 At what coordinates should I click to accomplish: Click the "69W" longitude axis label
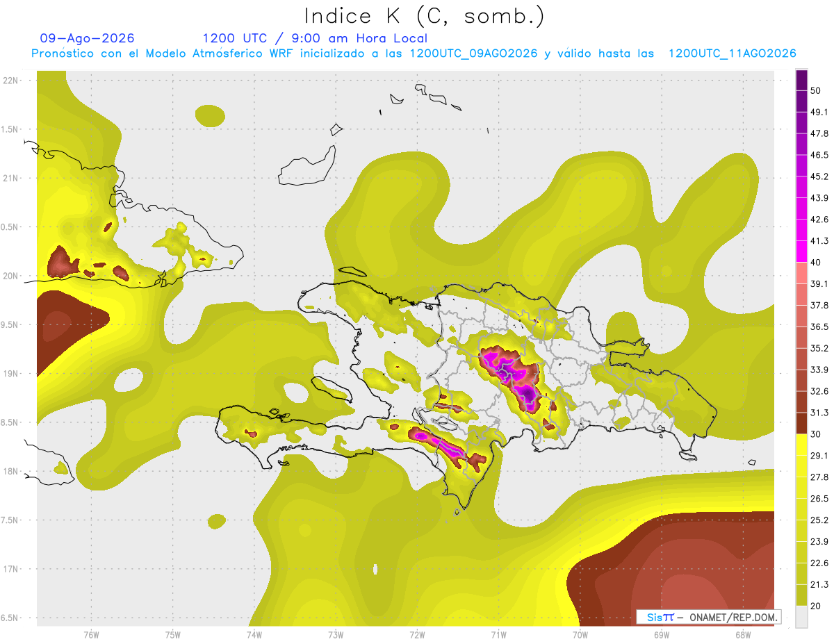661,634
